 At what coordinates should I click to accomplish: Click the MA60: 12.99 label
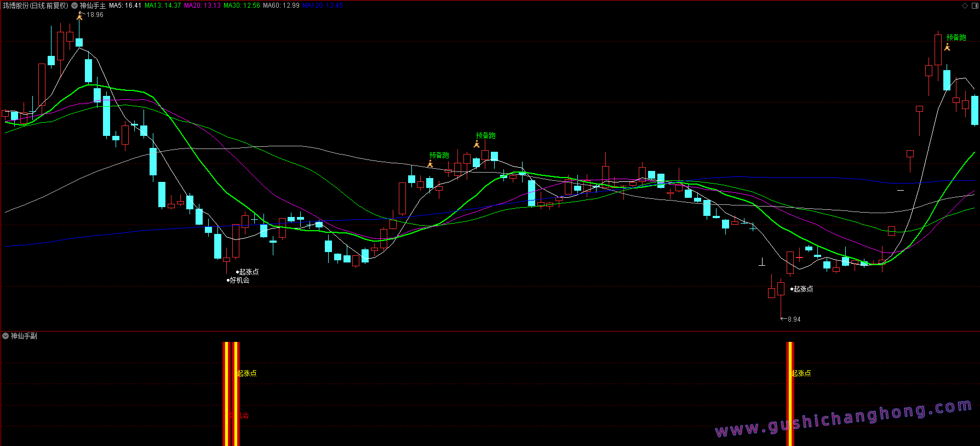pyautogui.click(x=281, y=5)
